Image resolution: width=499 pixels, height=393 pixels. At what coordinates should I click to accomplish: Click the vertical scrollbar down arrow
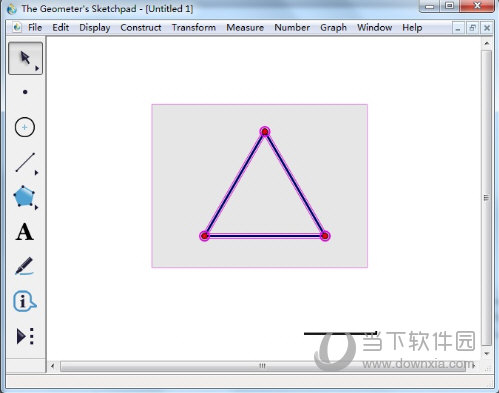point(487,353)
